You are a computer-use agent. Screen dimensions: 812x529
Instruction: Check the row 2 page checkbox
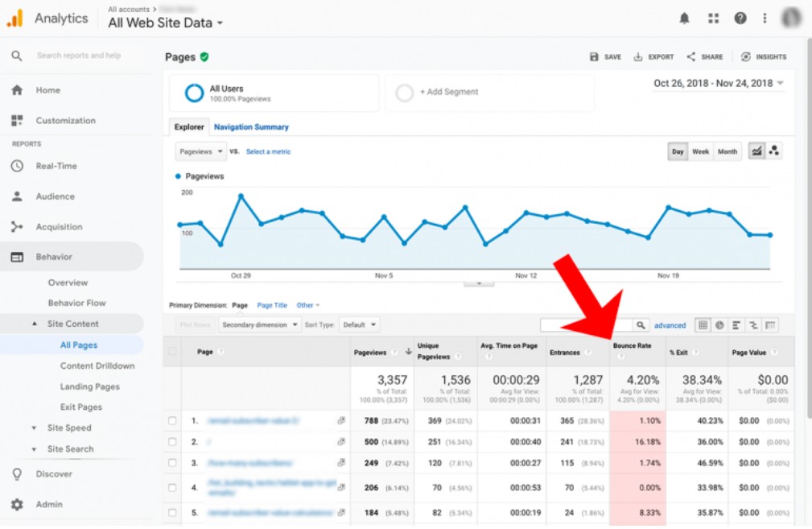click(172, 442)
